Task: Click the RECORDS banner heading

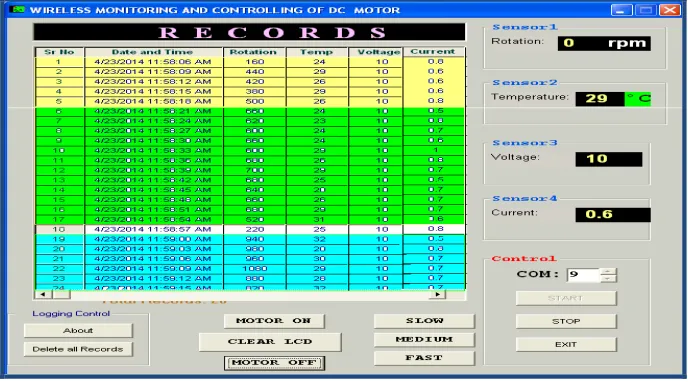Action: tap(249, 32)
